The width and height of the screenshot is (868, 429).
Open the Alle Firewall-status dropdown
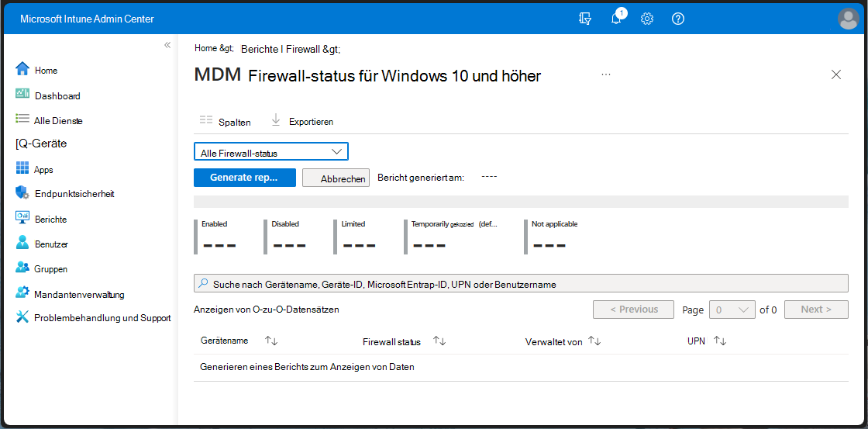[x=271, y=152]
